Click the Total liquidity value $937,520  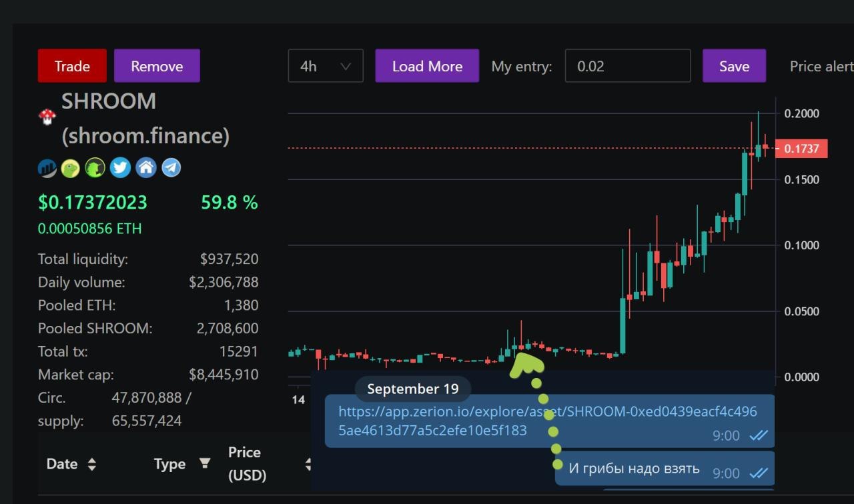coord(229,259)
